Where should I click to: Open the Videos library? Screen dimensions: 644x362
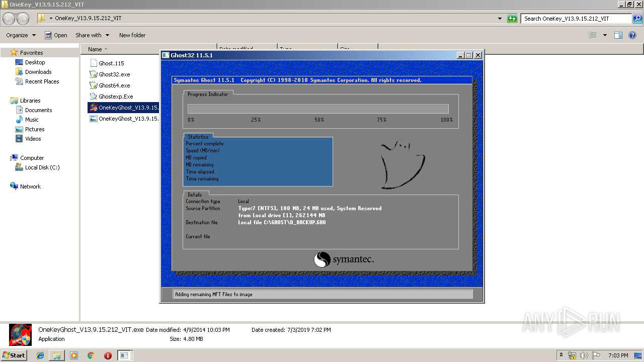point(33,139)
